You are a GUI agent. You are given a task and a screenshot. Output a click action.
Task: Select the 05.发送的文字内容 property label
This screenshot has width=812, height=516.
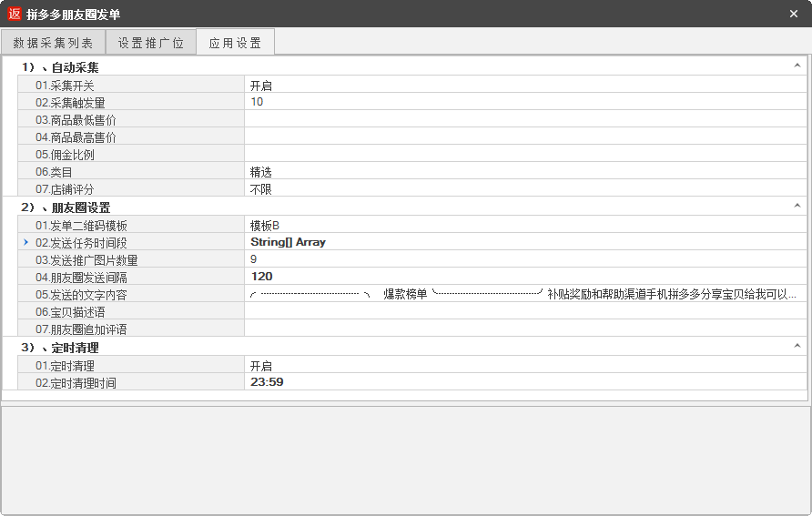tap(81, 295)
